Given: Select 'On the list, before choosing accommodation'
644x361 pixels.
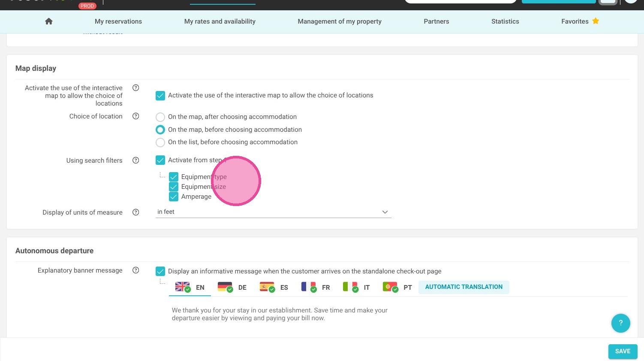Looking at the screenshot, I should [x=160, y=142].
